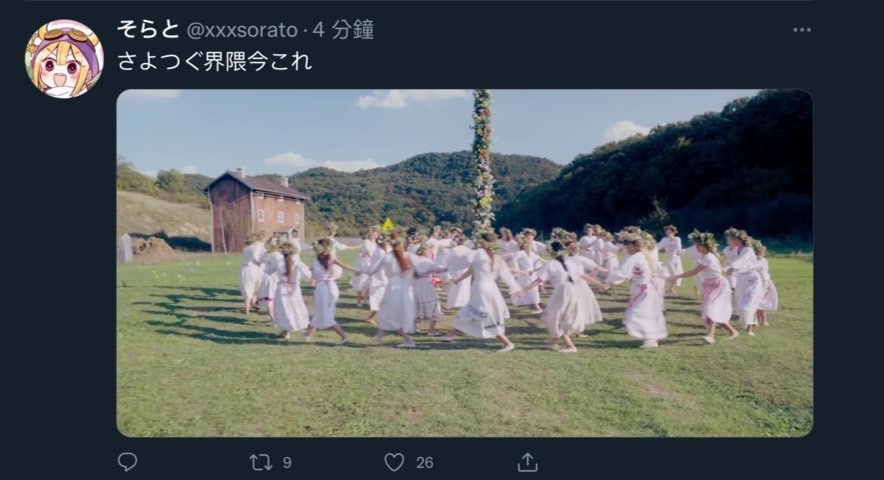Open the attached dancing circle photo
This screenshot has height=480, width=884.
pos(465,263)
